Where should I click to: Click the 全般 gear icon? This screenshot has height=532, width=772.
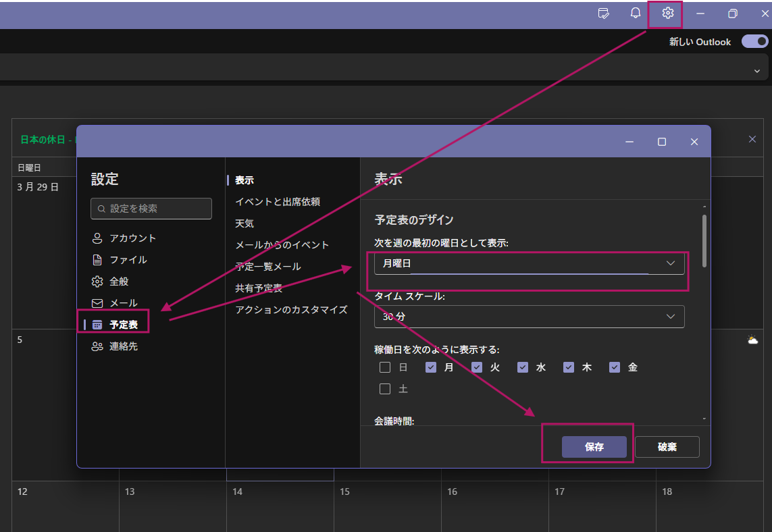tap(97, 282)
